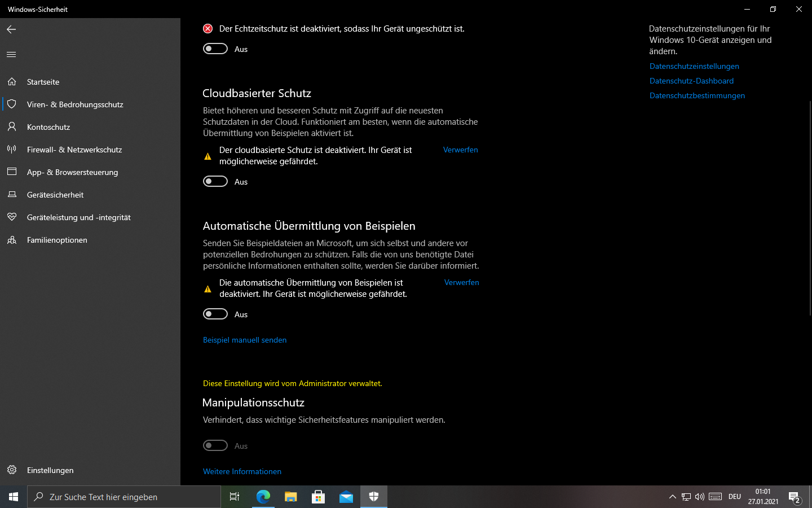Open the notification center icon

click(795, 497)
